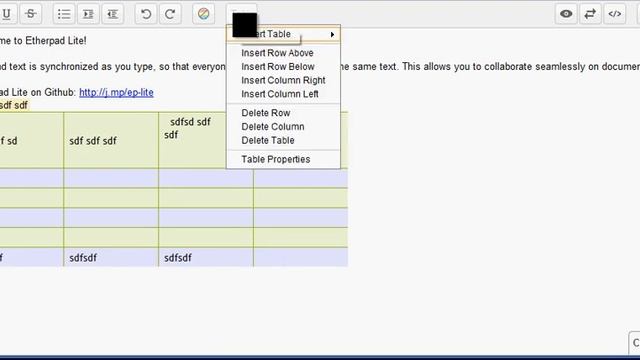Click table cell containing 'sdf sdf sdf'
This screenshot has width=640, height=360.
pyautogui.click(x=111, y=140)
